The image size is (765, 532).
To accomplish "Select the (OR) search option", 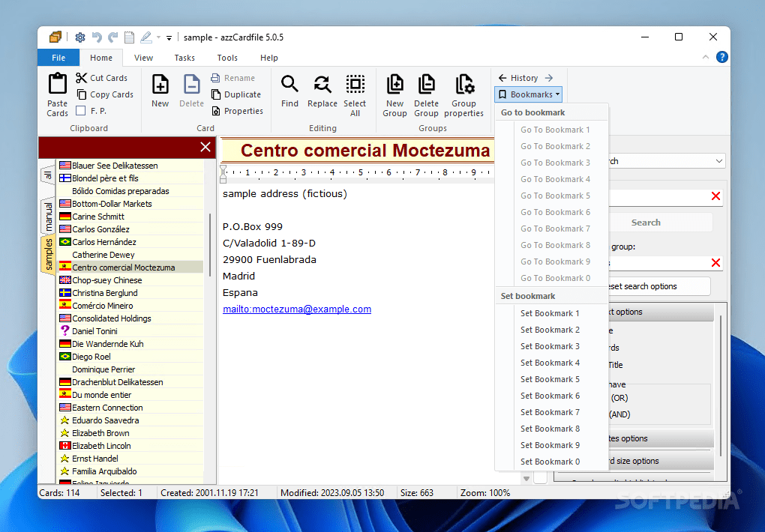I will (x=619, y=397).
